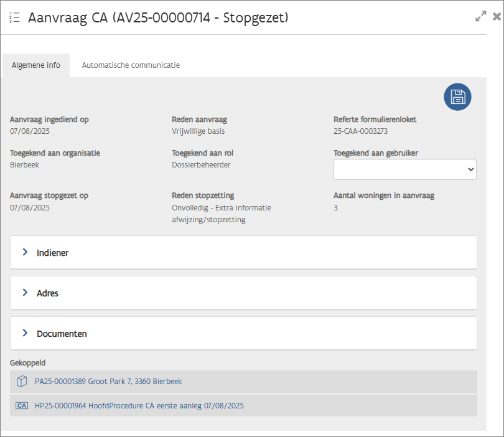This screenshot has height=437, width=504.
Task: Click the numbered list icon beside the title
Action: (14, 17)
